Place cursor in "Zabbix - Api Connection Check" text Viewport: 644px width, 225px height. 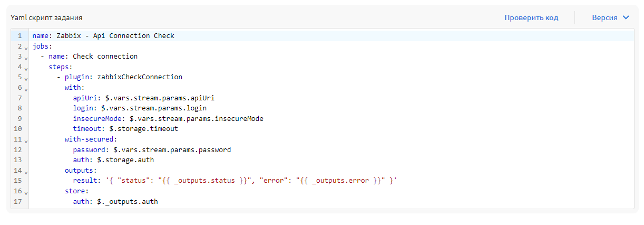coord(115,36)
